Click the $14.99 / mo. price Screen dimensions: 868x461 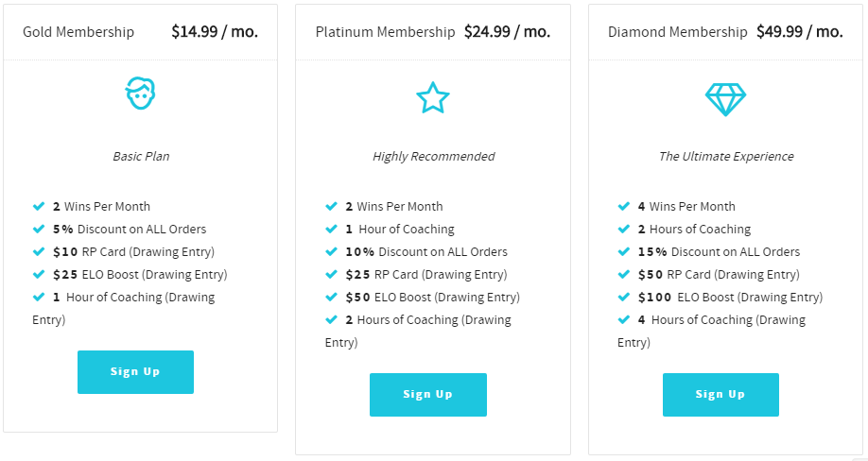215,31
